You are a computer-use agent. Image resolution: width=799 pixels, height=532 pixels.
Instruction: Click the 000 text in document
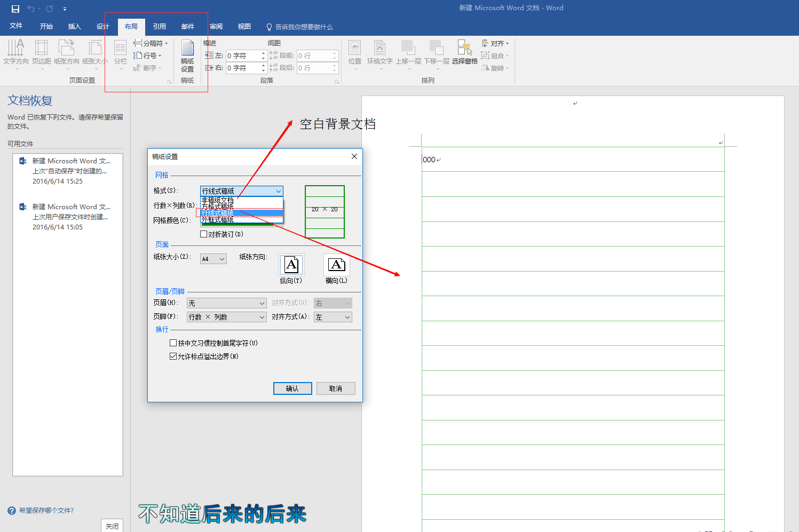click(429, 160)
